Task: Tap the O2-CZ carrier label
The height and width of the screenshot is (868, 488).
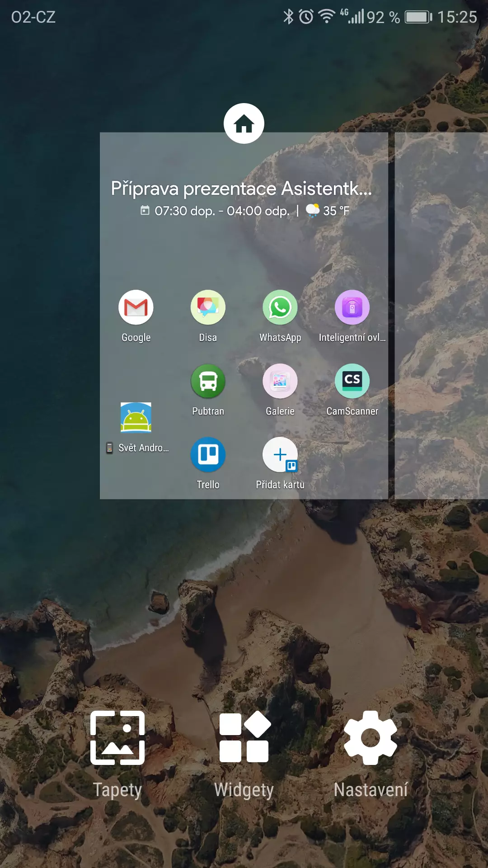Action: [33, 17]
